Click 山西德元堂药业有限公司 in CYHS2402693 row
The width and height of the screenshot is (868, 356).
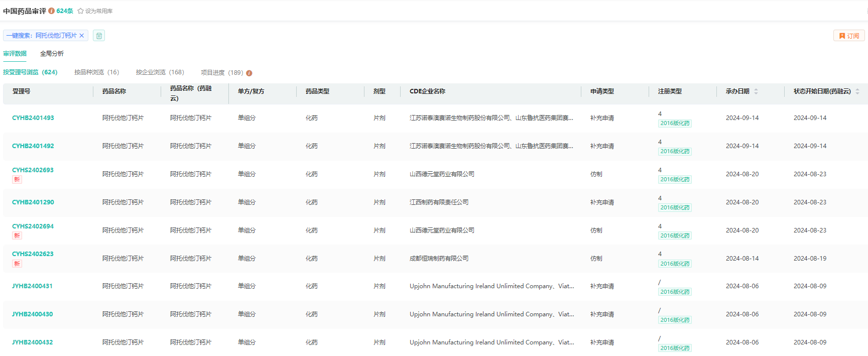[x=442, y=174]
